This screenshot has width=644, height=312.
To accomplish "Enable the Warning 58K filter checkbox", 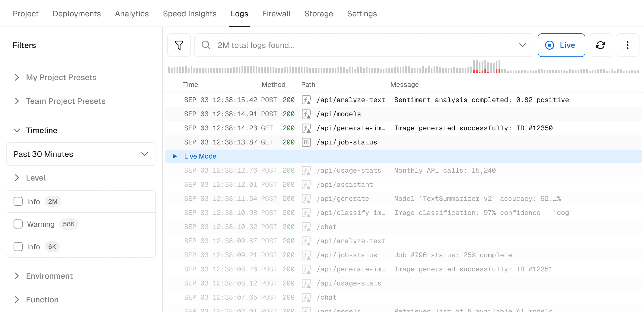I will 18,224.
